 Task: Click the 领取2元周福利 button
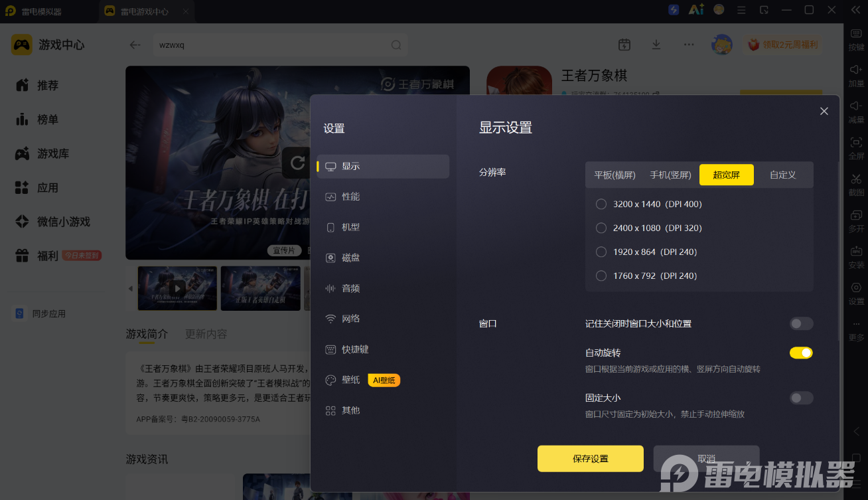783,44
